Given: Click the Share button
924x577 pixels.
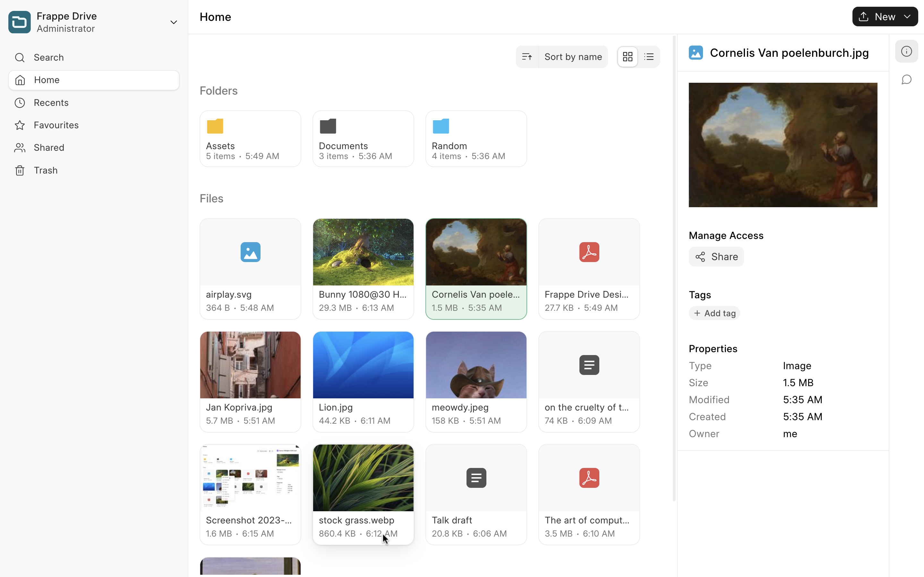Looking at the screenshot, I should (x=716, y=257).
